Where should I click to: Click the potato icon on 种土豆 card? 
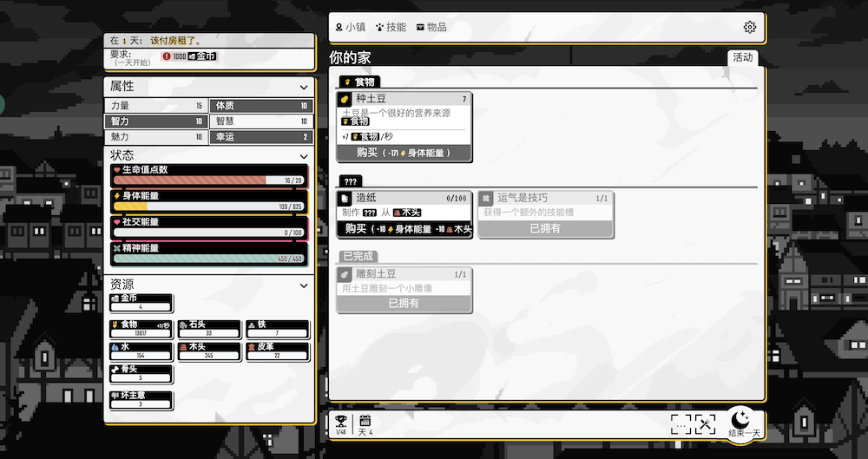pyautogui.click(x=345, y=99)
